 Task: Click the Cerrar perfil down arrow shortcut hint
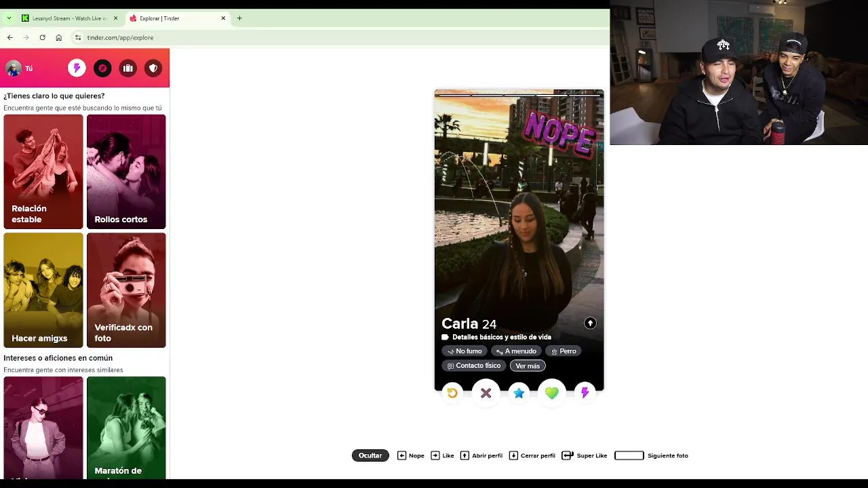pos(532,455)
